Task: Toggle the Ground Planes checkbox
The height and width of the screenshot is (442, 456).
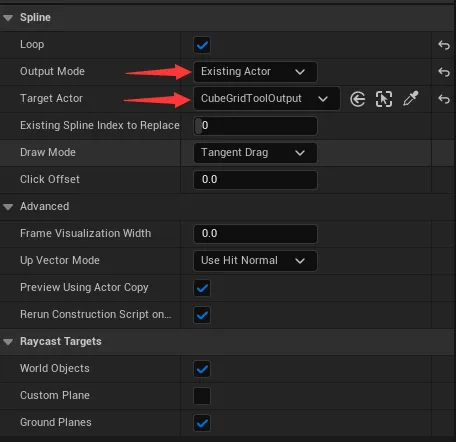Action: pos(202,423)
